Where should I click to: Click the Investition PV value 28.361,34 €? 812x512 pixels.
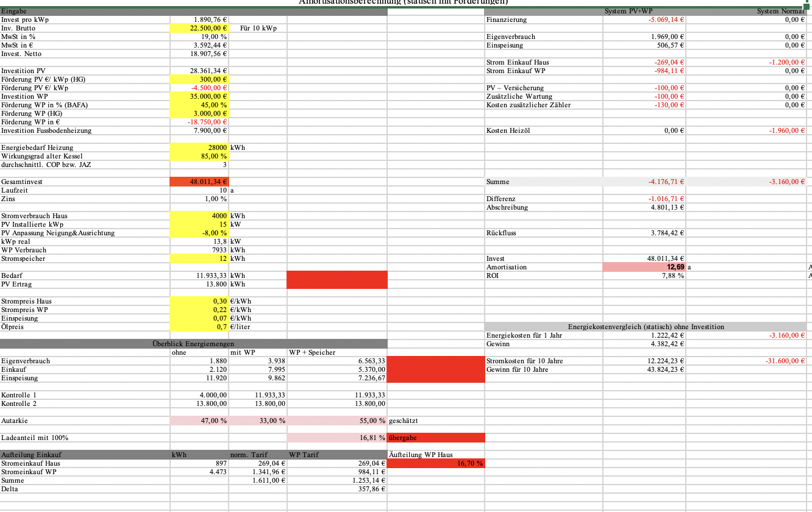coord(208,71)
